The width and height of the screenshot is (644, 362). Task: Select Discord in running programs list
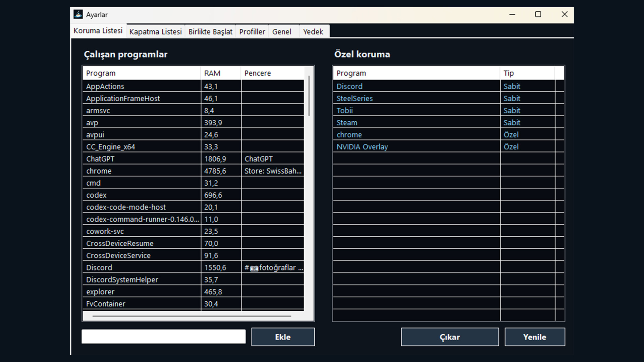[193, 267]
